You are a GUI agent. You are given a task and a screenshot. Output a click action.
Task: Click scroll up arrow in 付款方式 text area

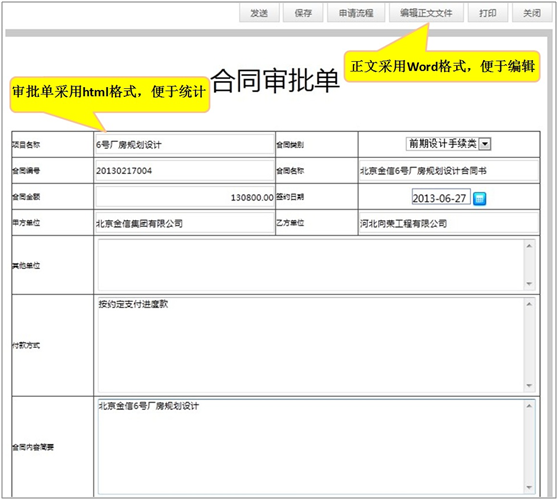click(x=529, y=304)
